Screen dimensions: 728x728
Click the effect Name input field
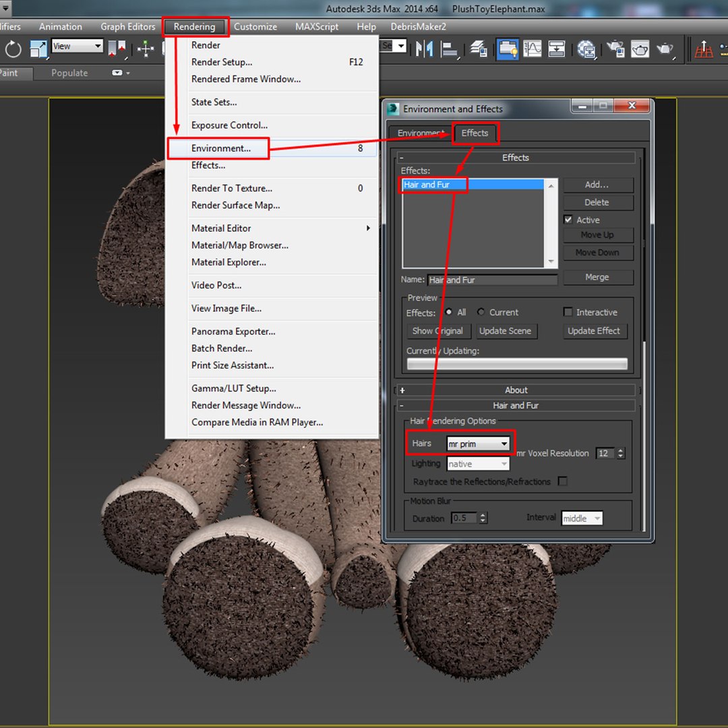pyautogui.click(x=492, y=280)
